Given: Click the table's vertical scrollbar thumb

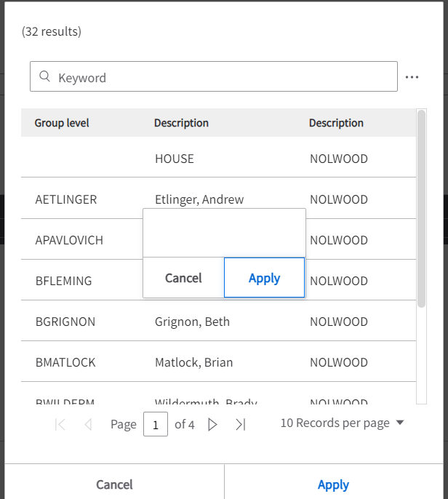Looking at the screenshot, I should click(x=421, y=209).
